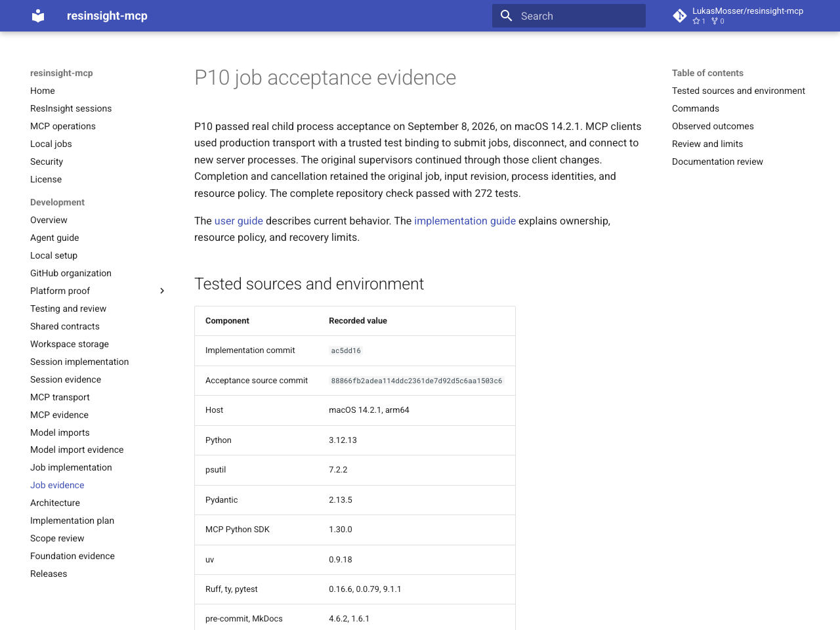840x630 pixels.
Task: Open MCP transport page
Action: pos(60,397)
